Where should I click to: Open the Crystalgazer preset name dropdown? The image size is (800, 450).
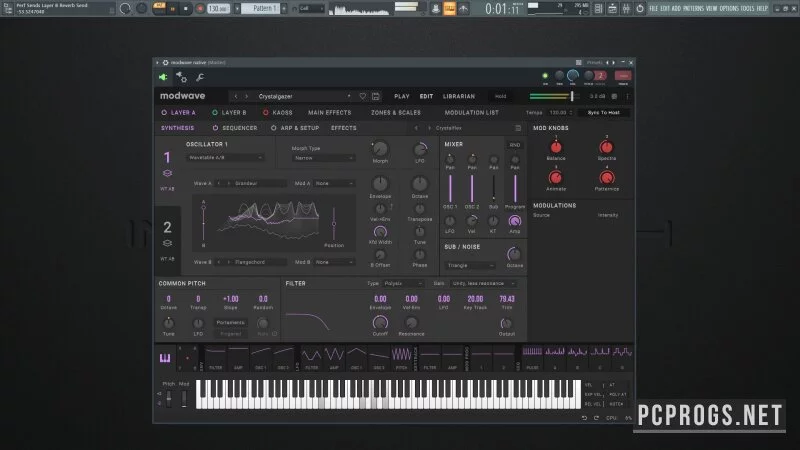point(304,96)
